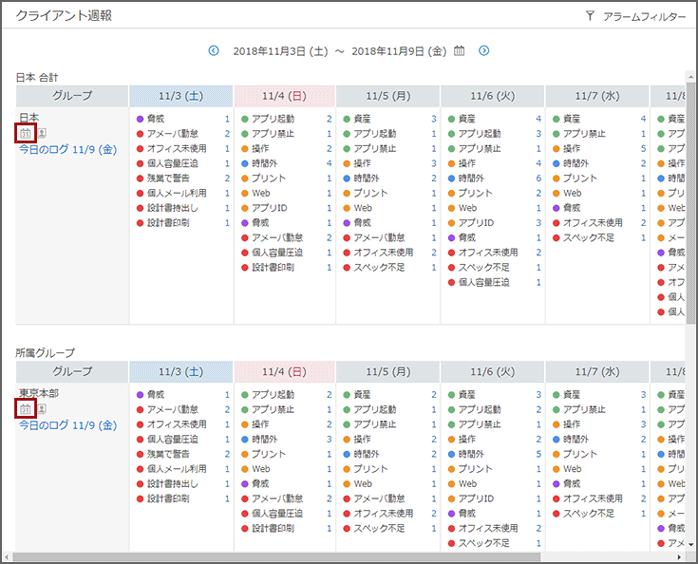Click 時間外 count 4 on 11/4 in 日本 table
Image resolution: width=698 pixels, height=564 pixels.
coord(329,163)
